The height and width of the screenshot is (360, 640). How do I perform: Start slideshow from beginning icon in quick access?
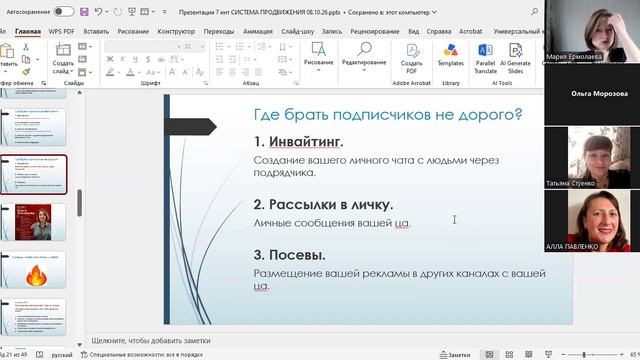(x=131, y=12)
